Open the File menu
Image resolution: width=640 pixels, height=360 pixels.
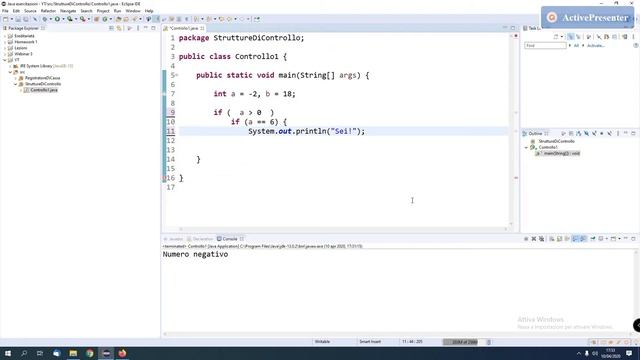point(5,11)
